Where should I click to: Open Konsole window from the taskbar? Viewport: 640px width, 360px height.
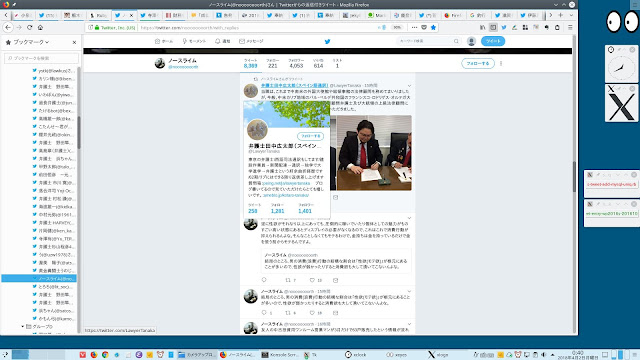281,355
